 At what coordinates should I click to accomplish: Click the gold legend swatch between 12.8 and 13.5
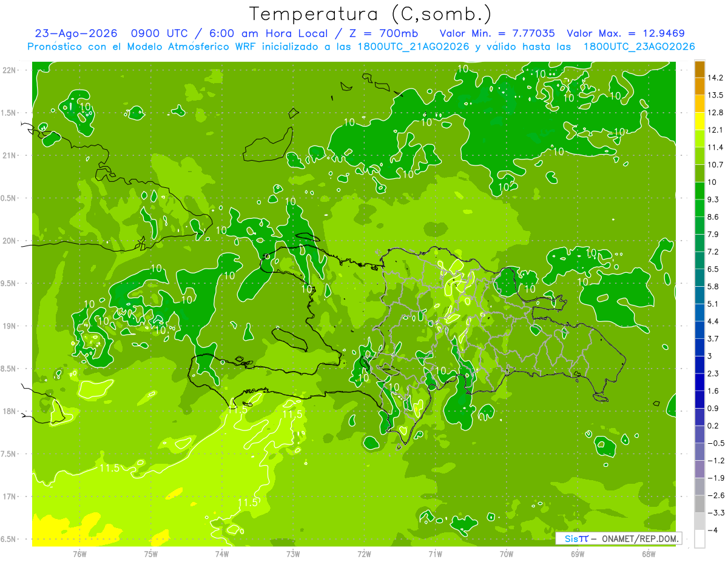[x=699, y=104]
